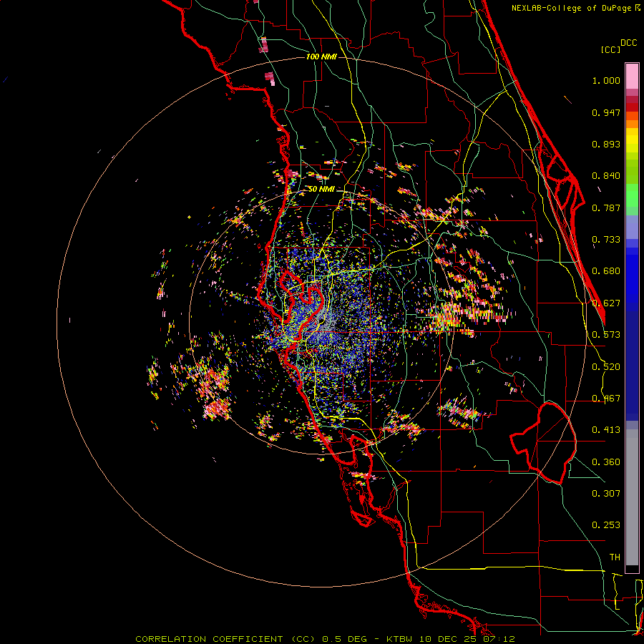Viewport: 644px width, 644px height.
Task: Select the 0.520 legend value
Action: pyautogui.click(x=606, y=367)
